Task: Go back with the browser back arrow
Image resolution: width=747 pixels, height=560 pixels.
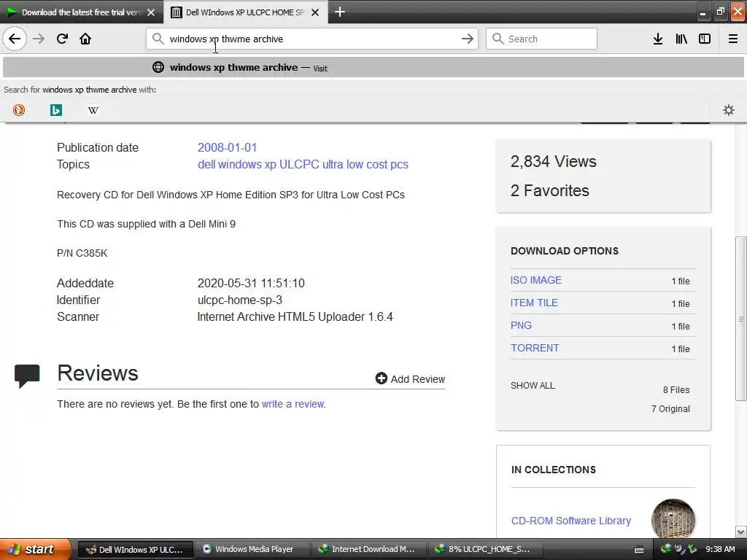Action: click(15, 39)
